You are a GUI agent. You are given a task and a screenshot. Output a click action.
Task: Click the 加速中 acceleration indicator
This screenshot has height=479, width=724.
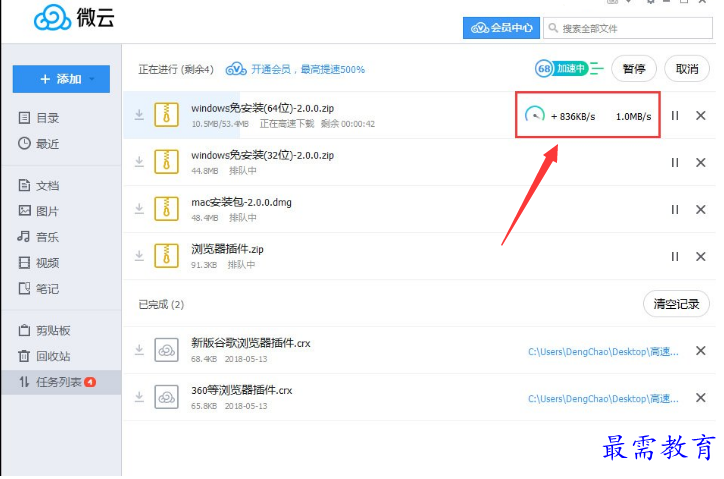570,69
